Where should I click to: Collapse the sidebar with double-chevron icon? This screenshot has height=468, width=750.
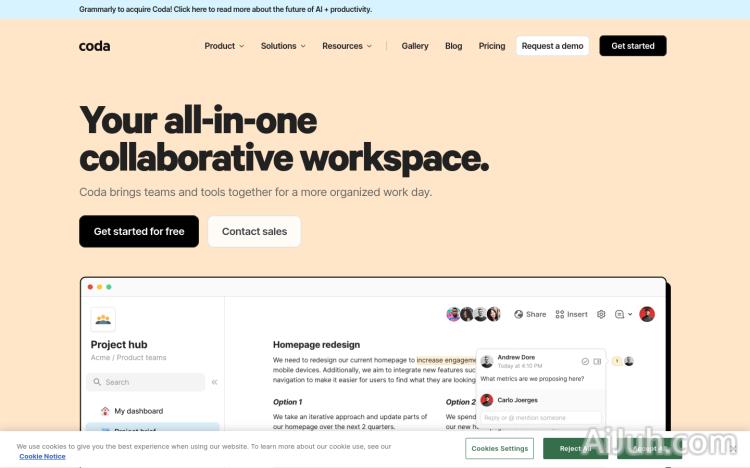[x=215, y=382]
